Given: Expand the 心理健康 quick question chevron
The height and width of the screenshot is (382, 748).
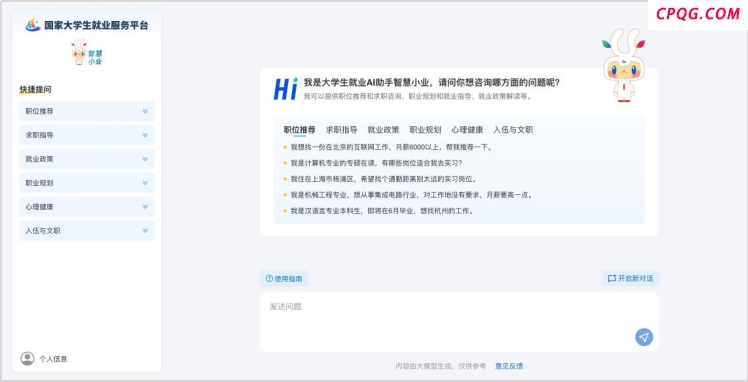Looking at the screenshot, I should click(x=145, y=206).
